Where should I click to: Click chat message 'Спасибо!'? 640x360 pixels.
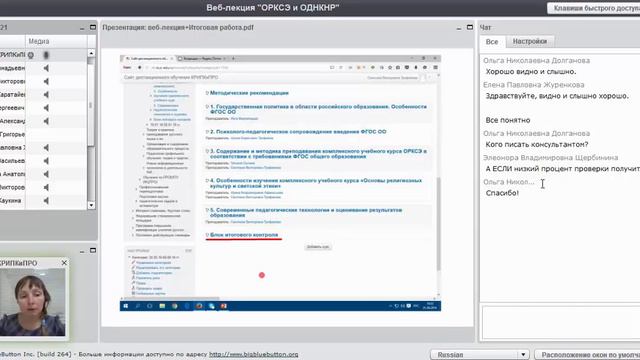click(502, 193)
